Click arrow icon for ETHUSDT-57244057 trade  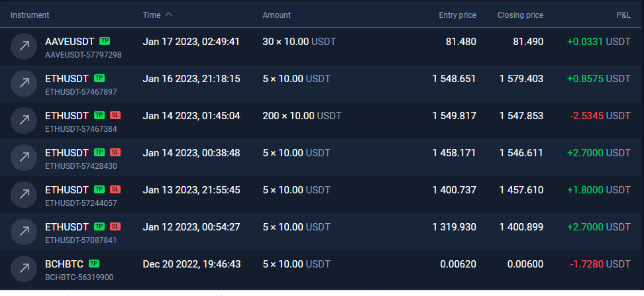24,195
